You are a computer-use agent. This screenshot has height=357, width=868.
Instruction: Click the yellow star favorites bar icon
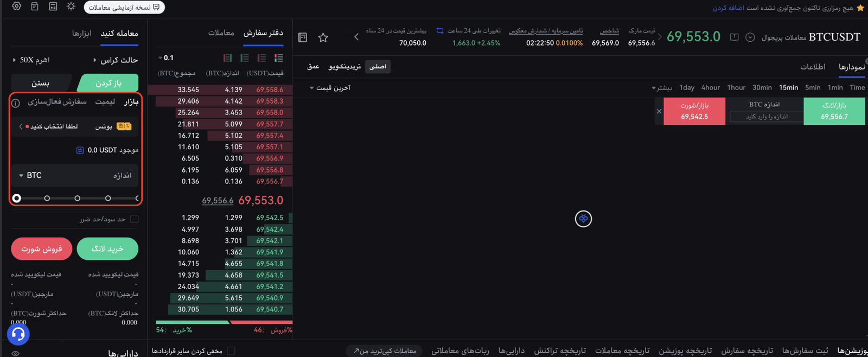click(x=860, y=8)
